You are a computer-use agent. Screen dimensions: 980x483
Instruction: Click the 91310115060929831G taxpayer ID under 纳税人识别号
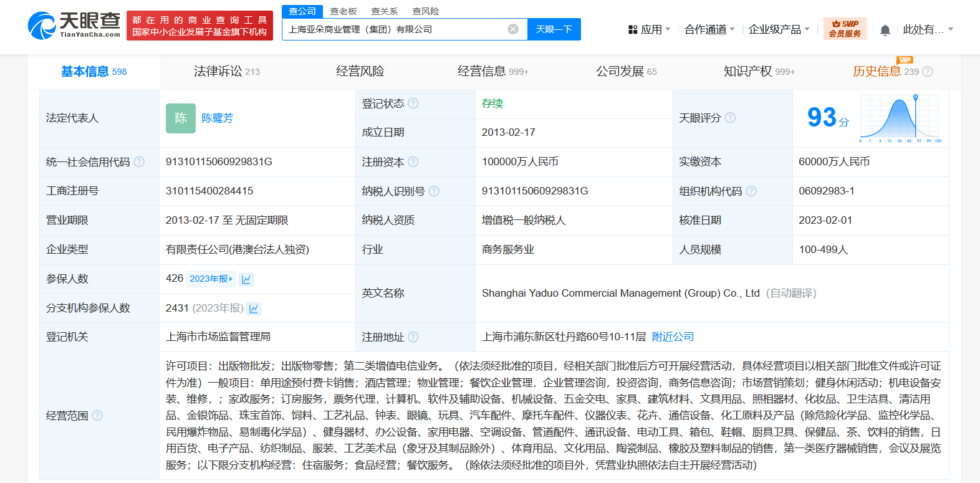(x=535, y=191)
